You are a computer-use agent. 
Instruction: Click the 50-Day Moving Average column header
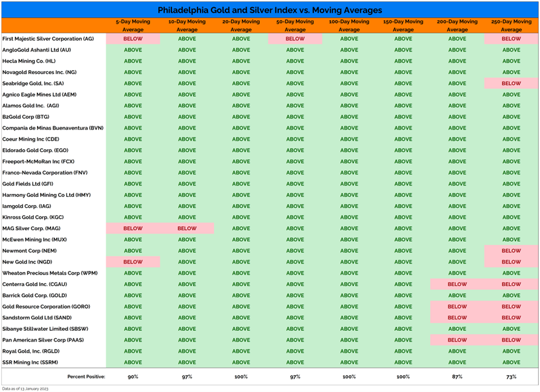point(295,25)
